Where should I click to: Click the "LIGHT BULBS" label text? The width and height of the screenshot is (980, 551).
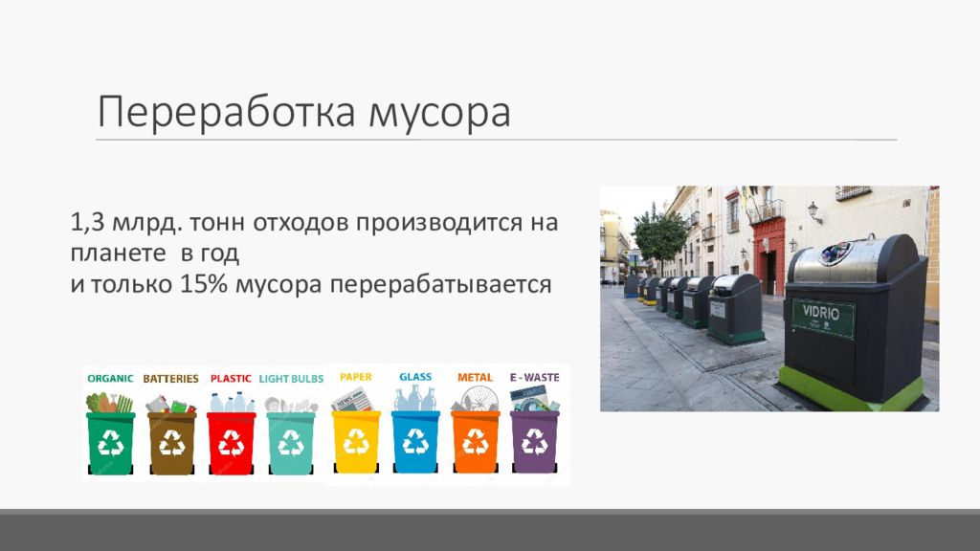[x=291, y=379]
